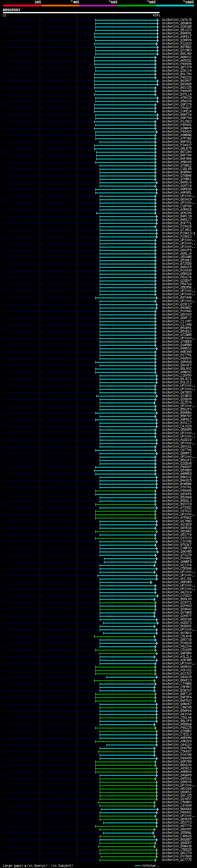Select label UniRef100_P21820
The width and height of the screenshot is (197, 868).
177,43
